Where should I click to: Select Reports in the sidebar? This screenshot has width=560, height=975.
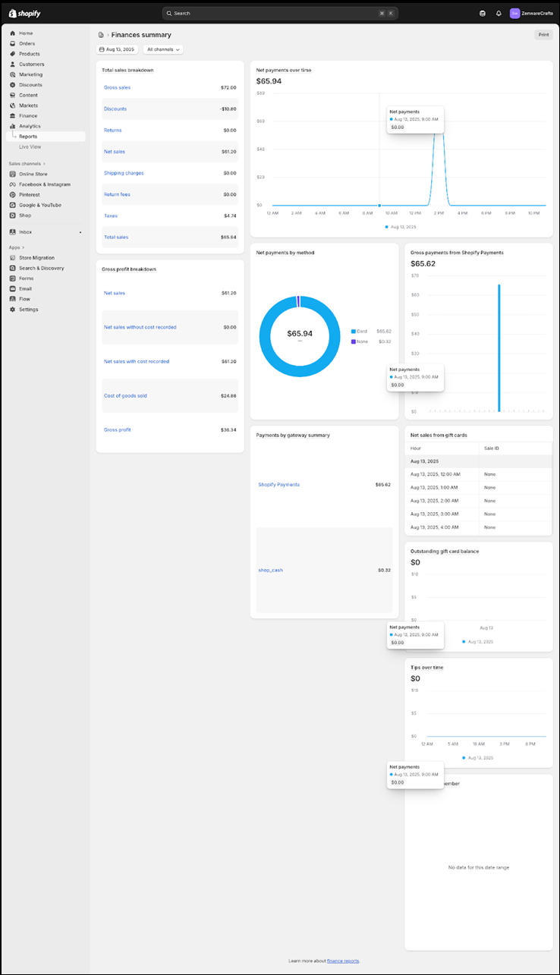coord(28,137)
